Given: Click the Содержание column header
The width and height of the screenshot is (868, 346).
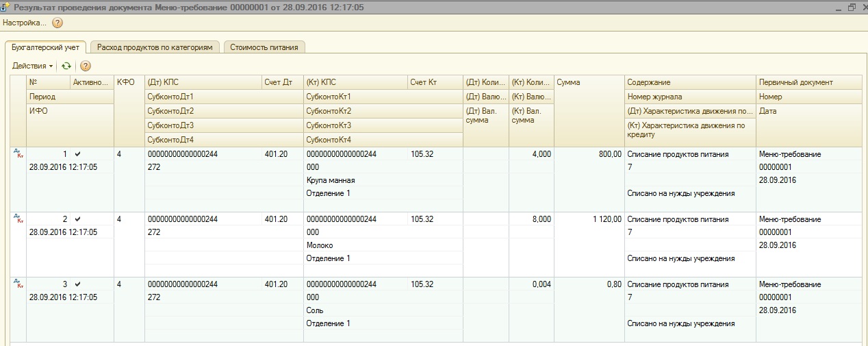Looking at the screenshot, I should (689, 82).
